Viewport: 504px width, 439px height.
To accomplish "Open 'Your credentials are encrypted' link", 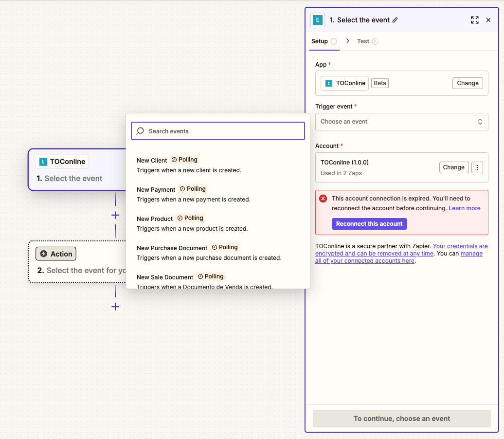I will 402,250.
